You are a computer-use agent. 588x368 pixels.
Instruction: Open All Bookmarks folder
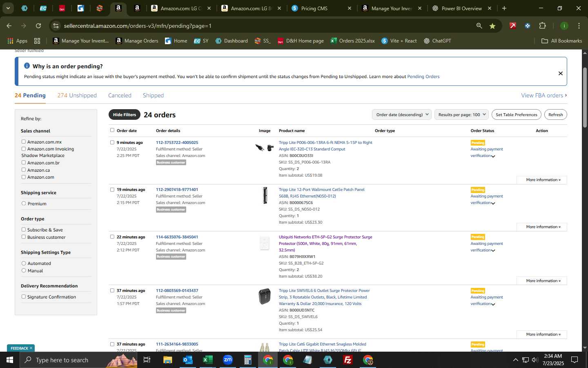561,41
